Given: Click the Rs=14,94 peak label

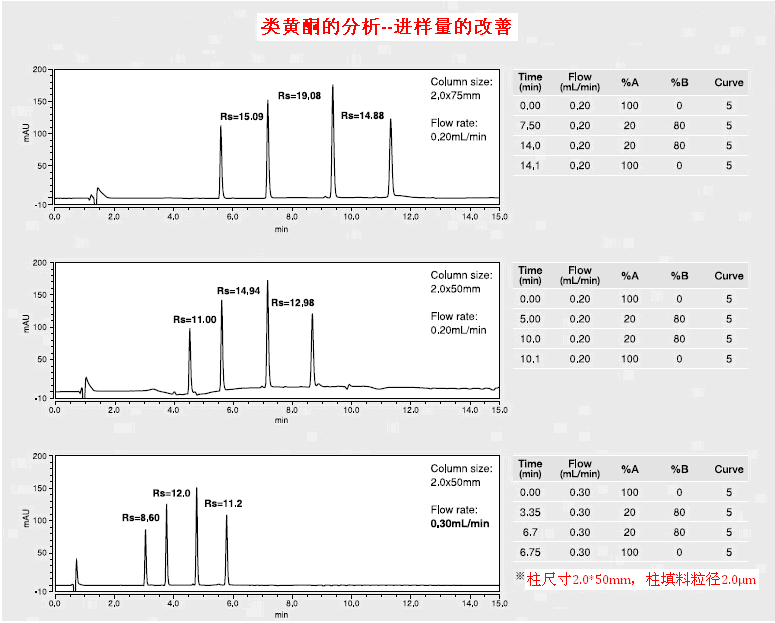Looking at the screenshot, I should tap(239, 290).
